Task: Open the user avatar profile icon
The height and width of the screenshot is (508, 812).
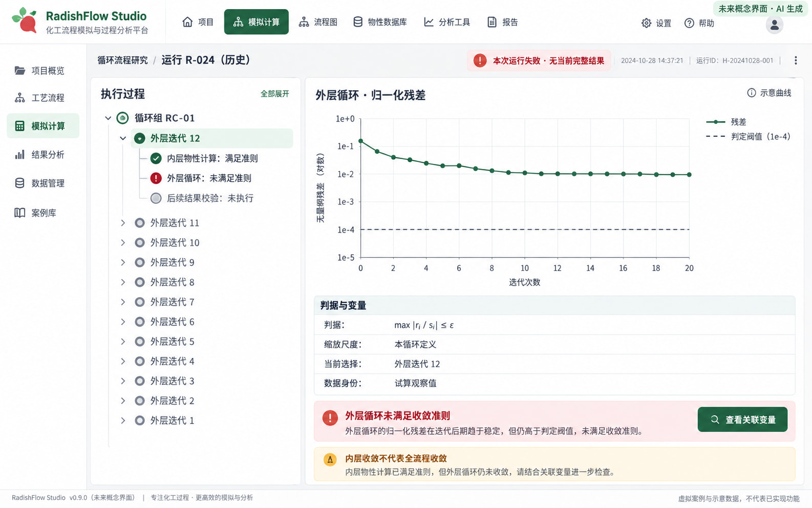Action: pos(774,25)
